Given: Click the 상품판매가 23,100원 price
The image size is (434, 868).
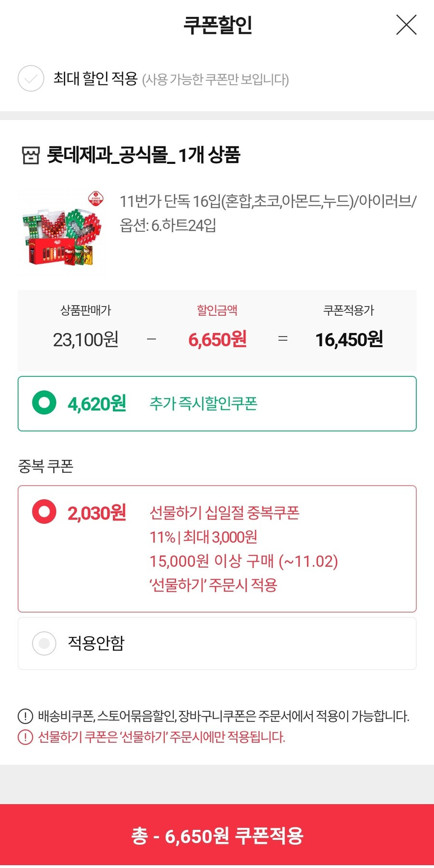Looking at the screenshot, I should (x=86, y=340).
